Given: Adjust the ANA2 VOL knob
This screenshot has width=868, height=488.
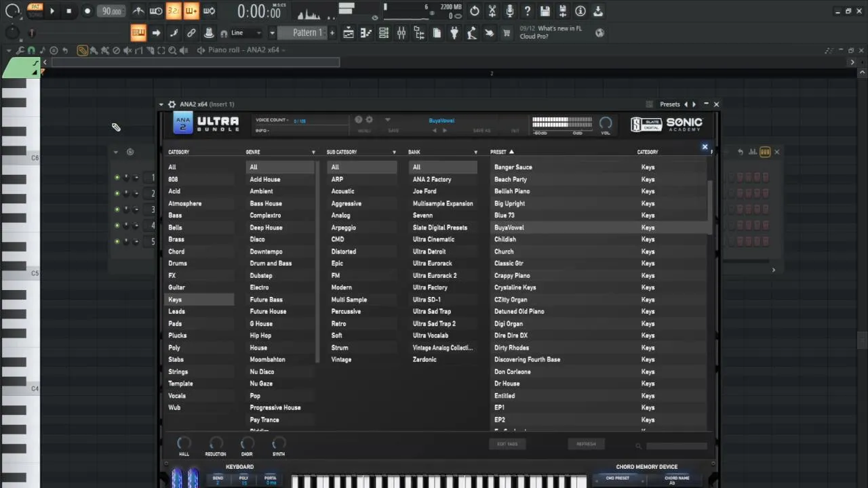Looking at the screenshot, I should click(606, 123).
